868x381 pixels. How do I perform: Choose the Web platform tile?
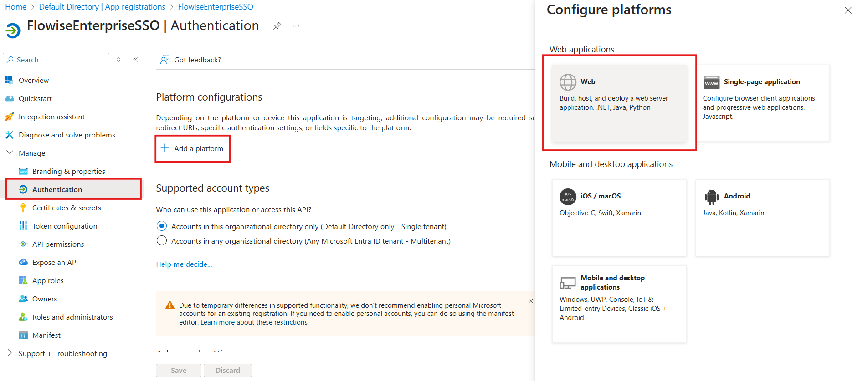(x=619, y=103)
